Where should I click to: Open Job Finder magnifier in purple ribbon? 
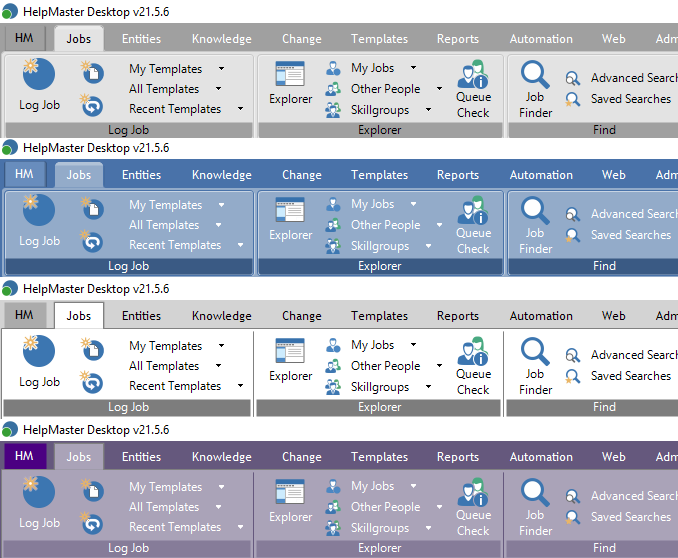pos(535,493)
